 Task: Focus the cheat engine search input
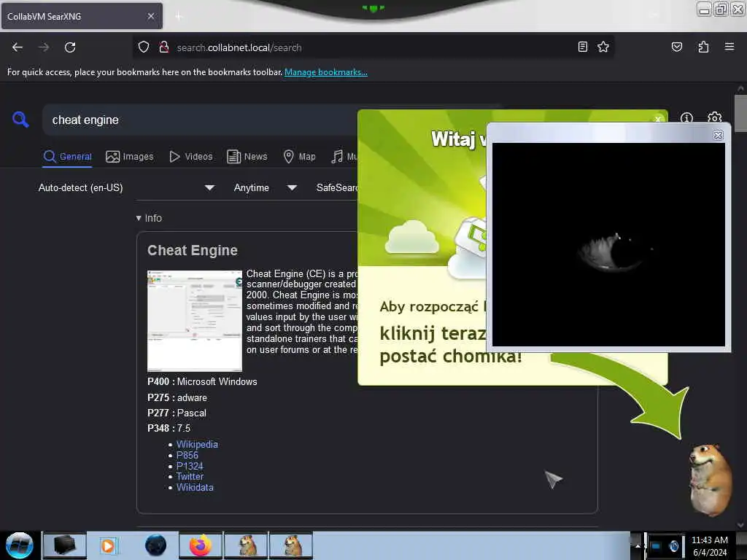(x=200, y=120)
